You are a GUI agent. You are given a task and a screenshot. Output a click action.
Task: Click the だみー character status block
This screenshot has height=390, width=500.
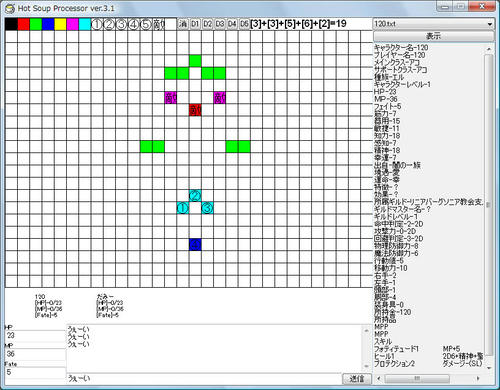coord(110,306)
